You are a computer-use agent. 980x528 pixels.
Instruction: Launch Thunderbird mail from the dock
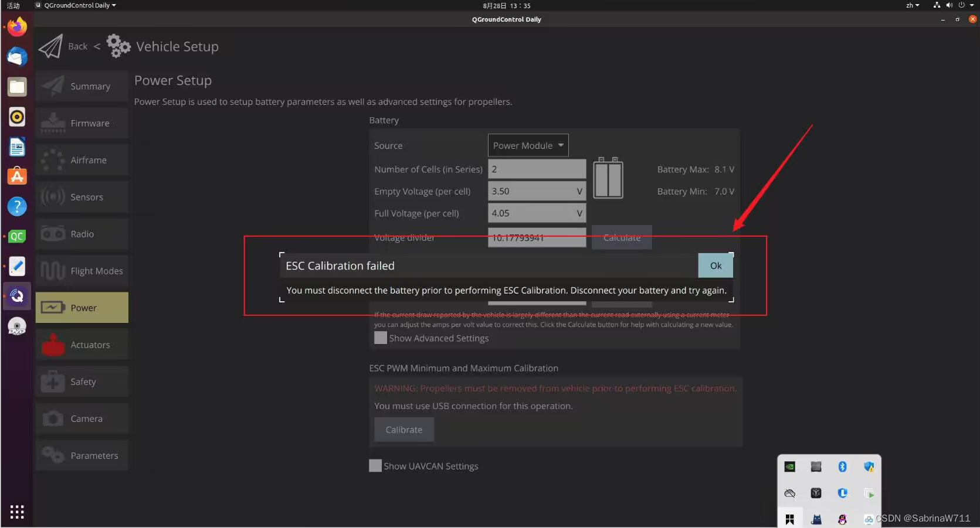coord(17,57)
